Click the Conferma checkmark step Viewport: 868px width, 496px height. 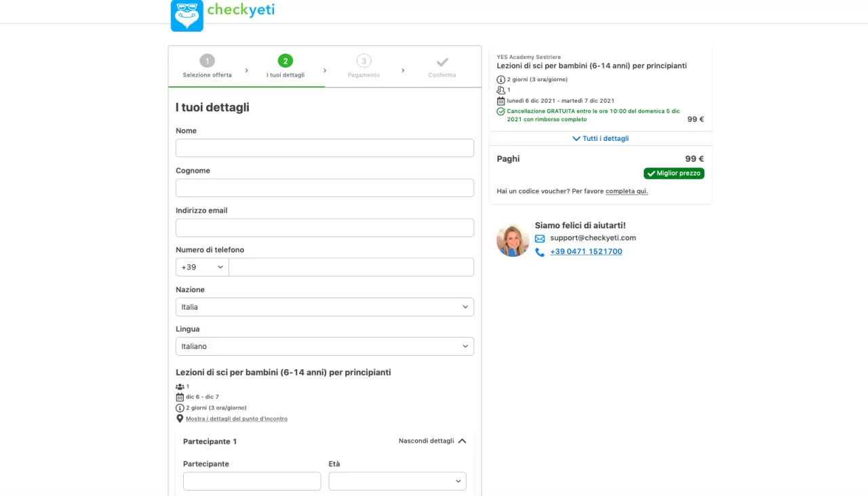tap(442, 67)
